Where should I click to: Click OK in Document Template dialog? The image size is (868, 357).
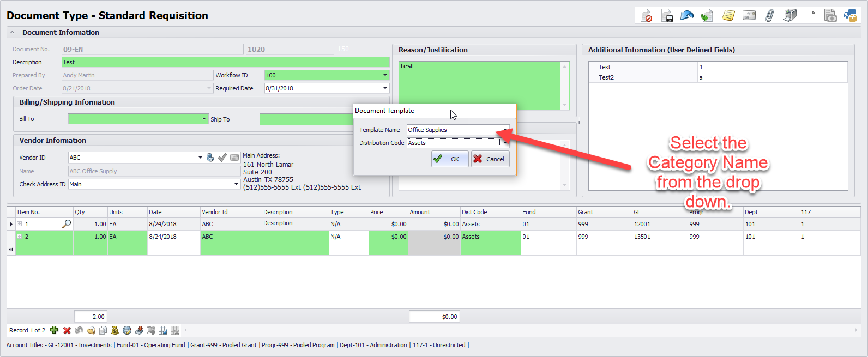(x=449, y=159)
